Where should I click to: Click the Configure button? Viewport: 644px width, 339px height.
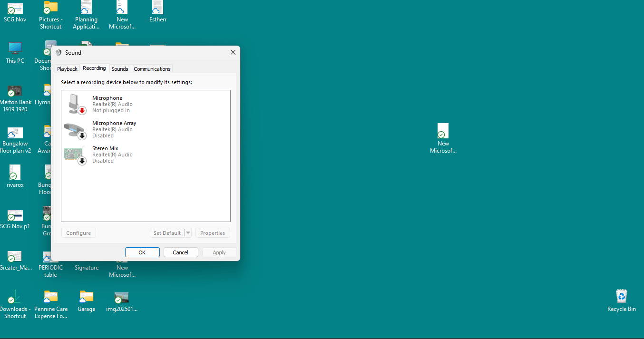pyautogui.click(x=78, y=233)
